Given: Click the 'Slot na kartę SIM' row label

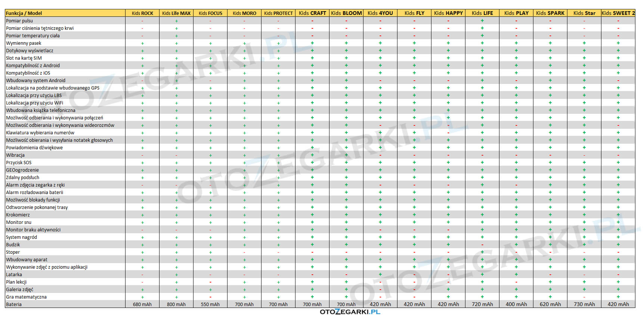Looking at the screenshot, I should point(24,58).
